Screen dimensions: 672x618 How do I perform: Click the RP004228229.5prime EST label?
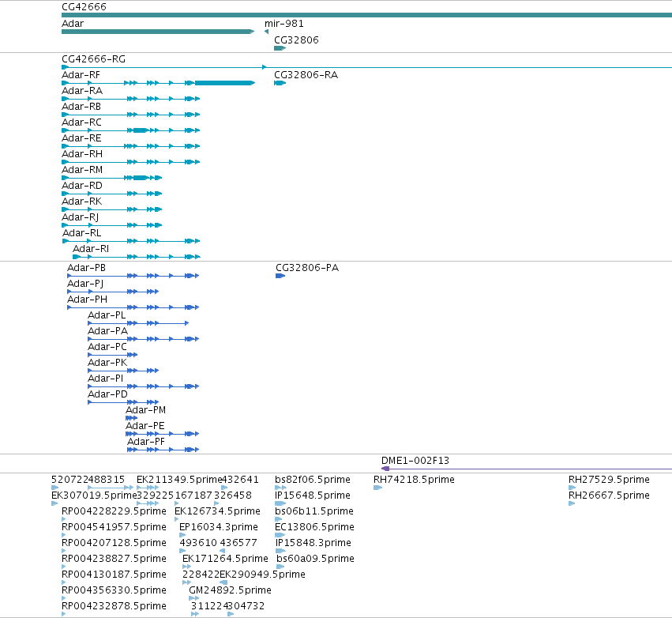coord(114,511)
